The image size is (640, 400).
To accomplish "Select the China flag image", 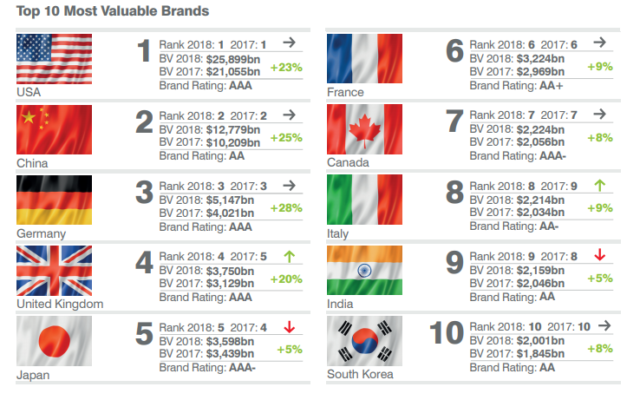I will click(54, 129).
